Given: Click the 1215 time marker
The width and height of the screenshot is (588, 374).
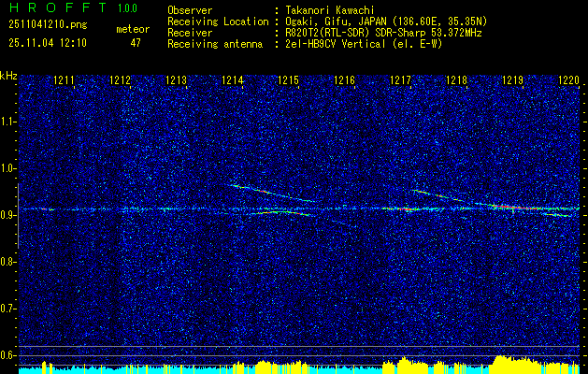Looking at the screenshot, I should pyautogui.click(x=289, y=79).
